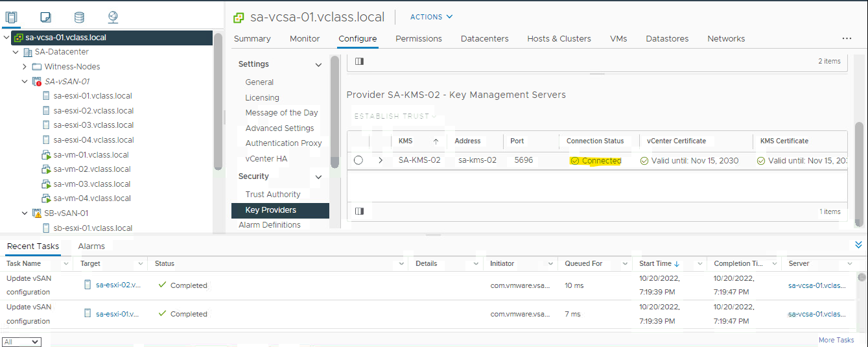Collapse SA-vSAN-01 cluster node
The height and width of the screenshot is (347, 868).
25,82
